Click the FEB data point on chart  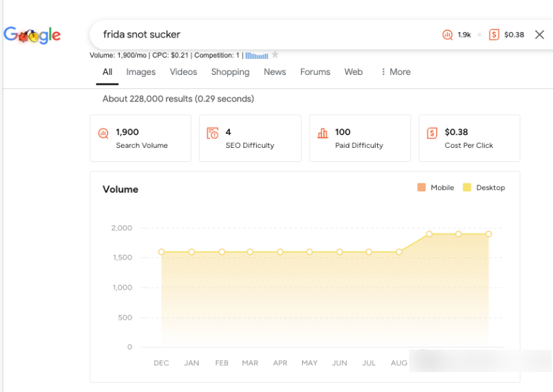[x=221, y=252]
